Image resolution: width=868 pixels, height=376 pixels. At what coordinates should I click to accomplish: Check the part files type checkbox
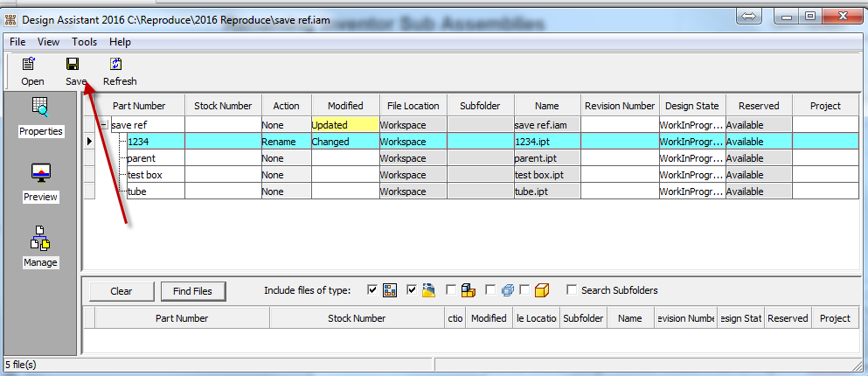point(525,289)
